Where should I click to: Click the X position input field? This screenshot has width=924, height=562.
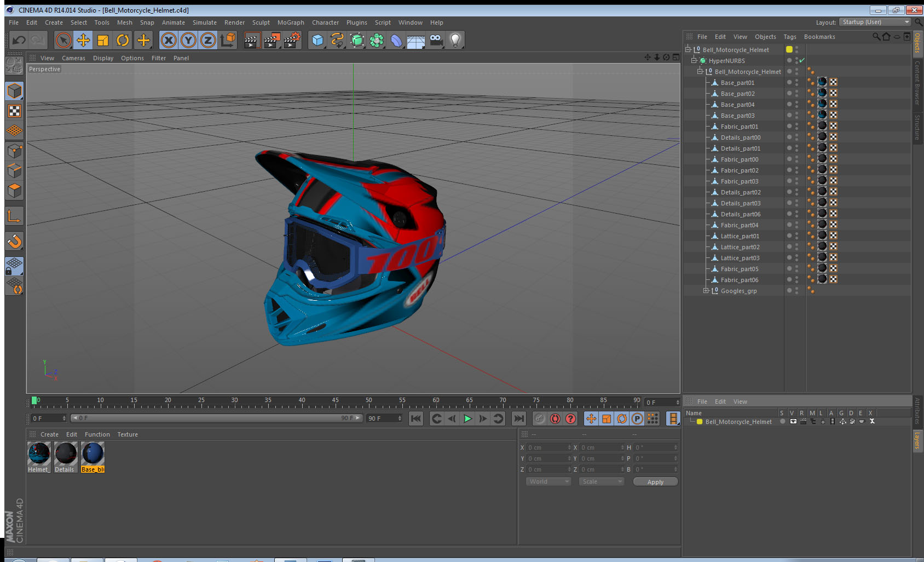(549, 448)
